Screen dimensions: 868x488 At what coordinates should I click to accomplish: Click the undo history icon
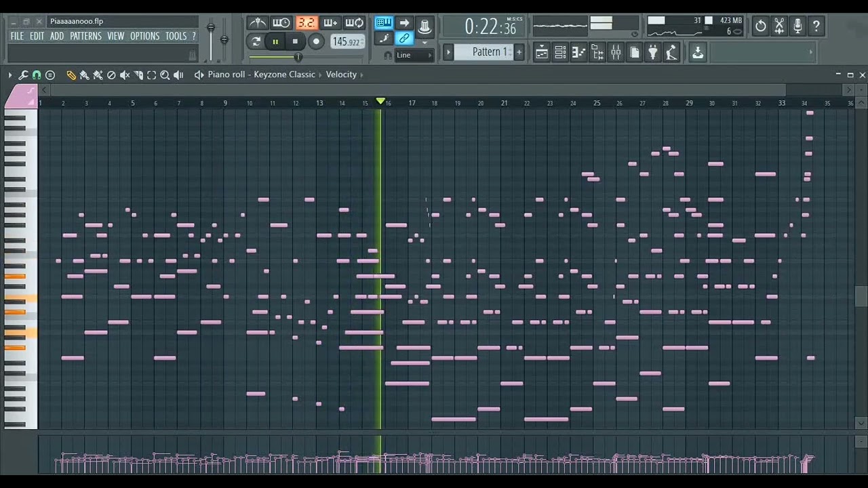(761, 26)
